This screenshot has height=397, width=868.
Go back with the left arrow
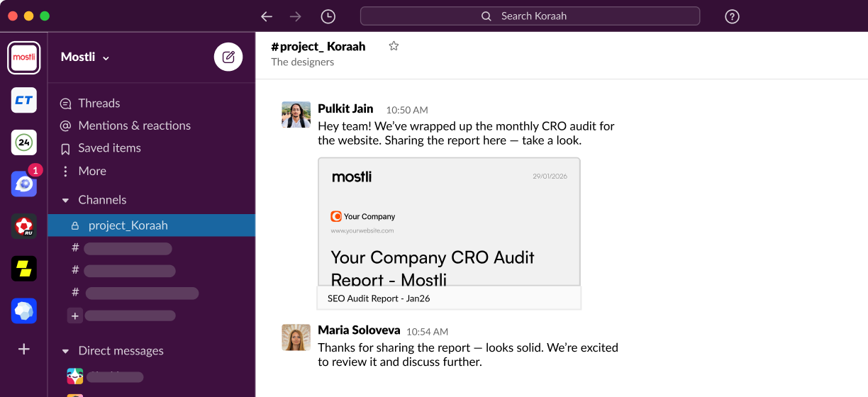coord(267,16)
